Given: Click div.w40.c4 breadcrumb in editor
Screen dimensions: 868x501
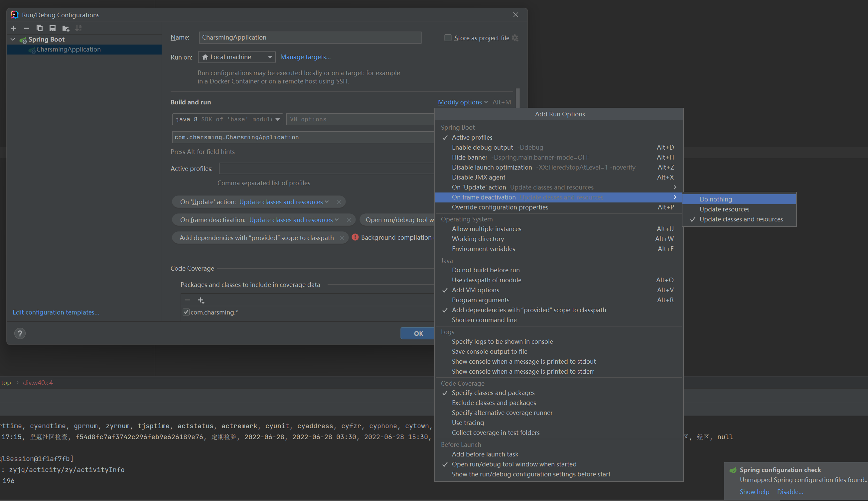Looking at the screenshot, I should (x=38, y=383).
